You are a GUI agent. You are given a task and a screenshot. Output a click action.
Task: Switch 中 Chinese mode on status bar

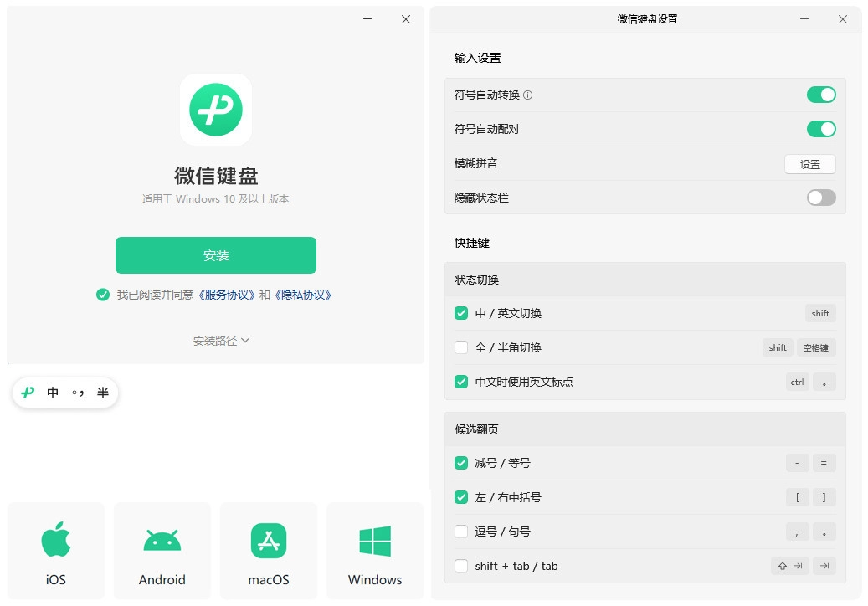[x=53, y=393]
